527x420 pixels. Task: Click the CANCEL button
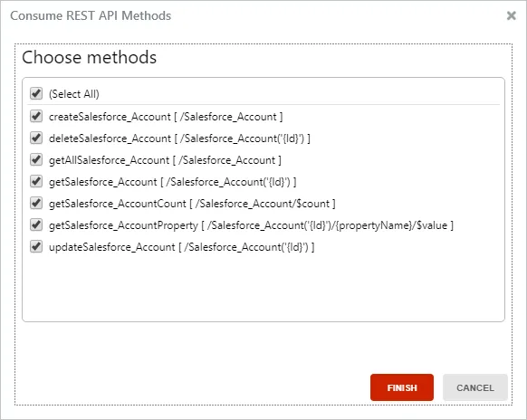474,387
